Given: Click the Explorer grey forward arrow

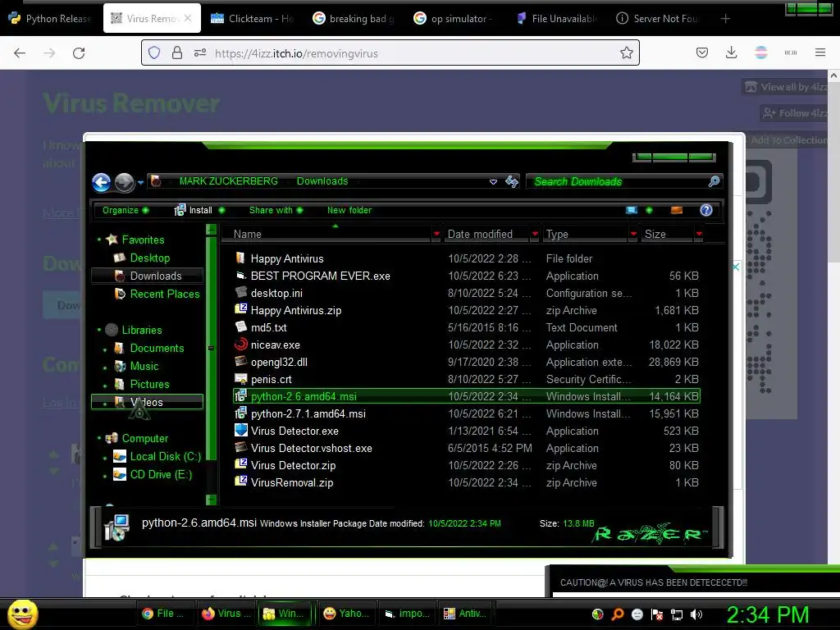Looking at the screenshot, I should click(x=125, y=183).
